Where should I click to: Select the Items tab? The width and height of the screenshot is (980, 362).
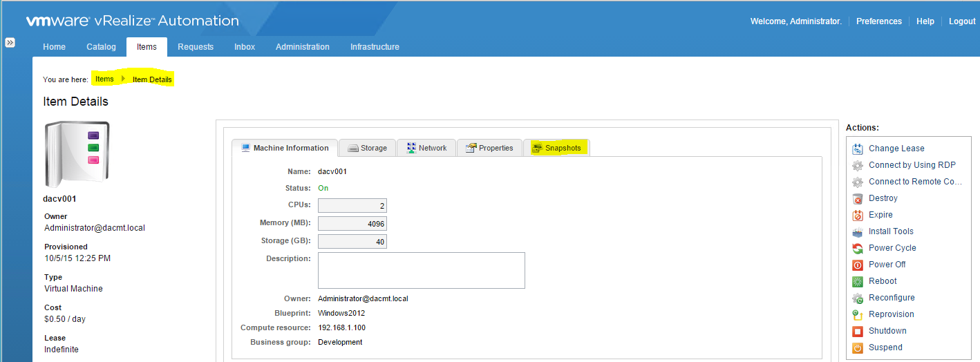147,47
